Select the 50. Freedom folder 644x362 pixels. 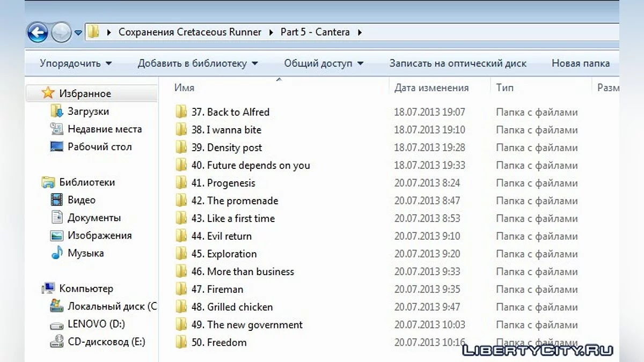226,342
